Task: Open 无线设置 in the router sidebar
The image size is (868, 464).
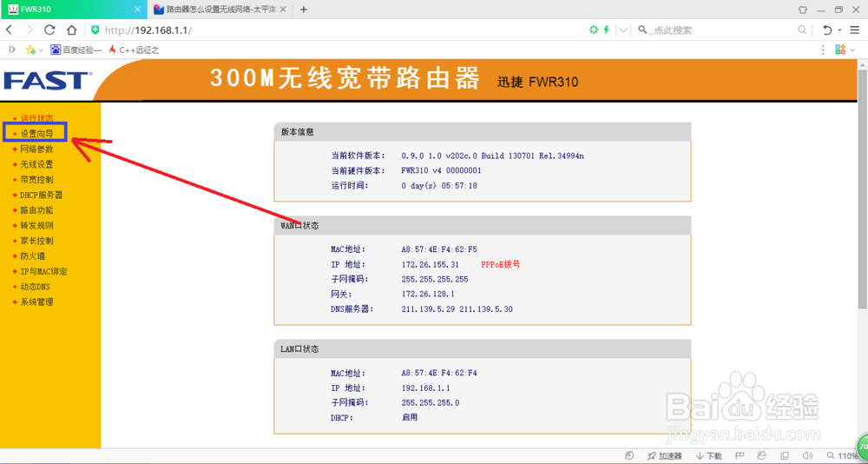Action: (x=36, y=164)
